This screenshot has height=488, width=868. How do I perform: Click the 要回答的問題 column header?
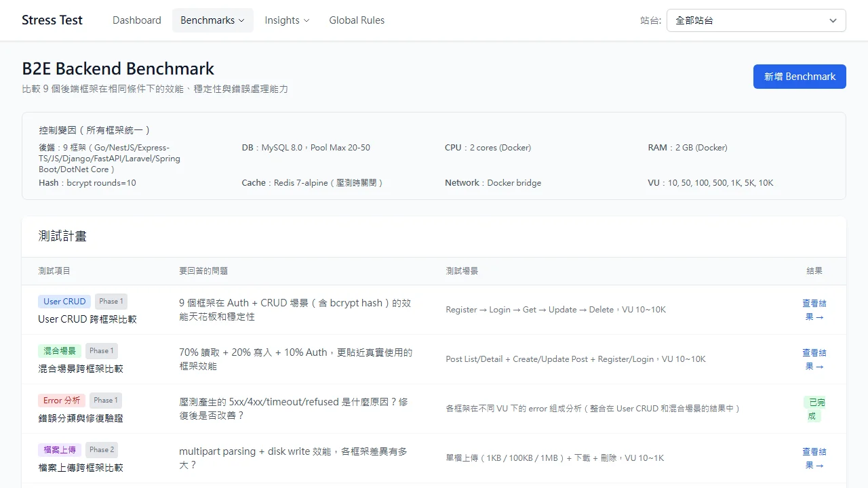[x=203, y=270]
